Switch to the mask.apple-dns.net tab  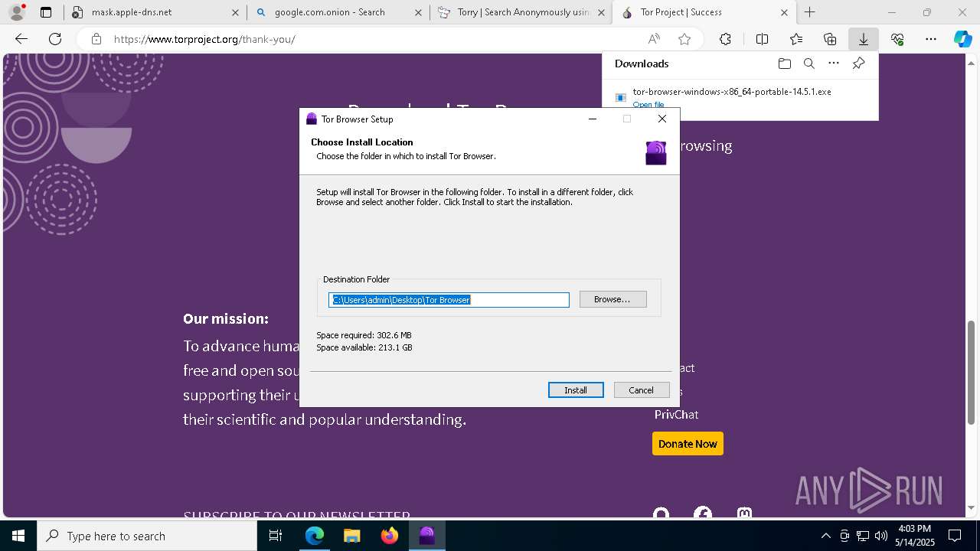tap(156, 12)
